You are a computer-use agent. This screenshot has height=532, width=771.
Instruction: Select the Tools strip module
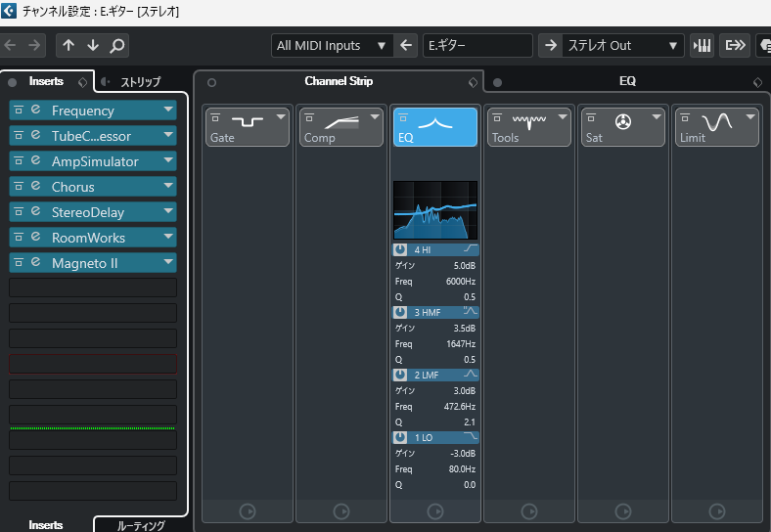point(528,127)
